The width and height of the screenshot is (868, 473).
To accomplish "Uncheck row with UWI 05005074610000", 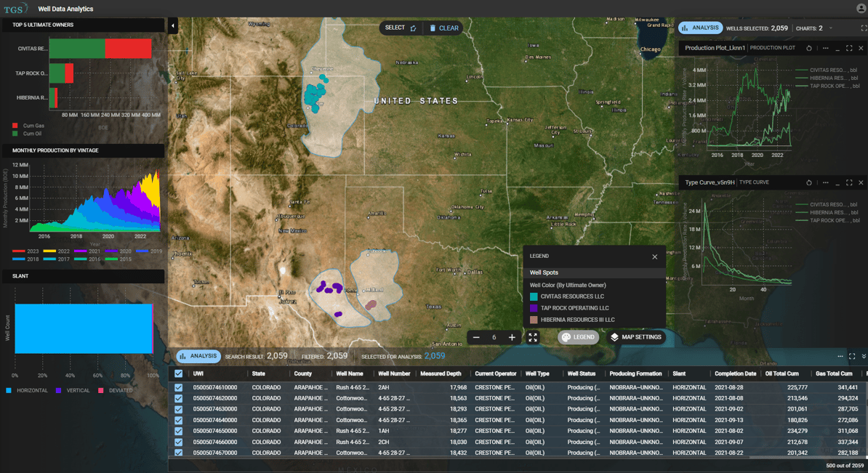I will click(x=178, y=388).
